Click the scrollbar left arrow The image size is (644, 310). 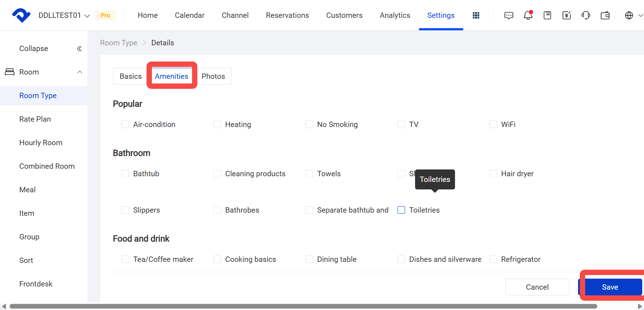coord(4,306)
